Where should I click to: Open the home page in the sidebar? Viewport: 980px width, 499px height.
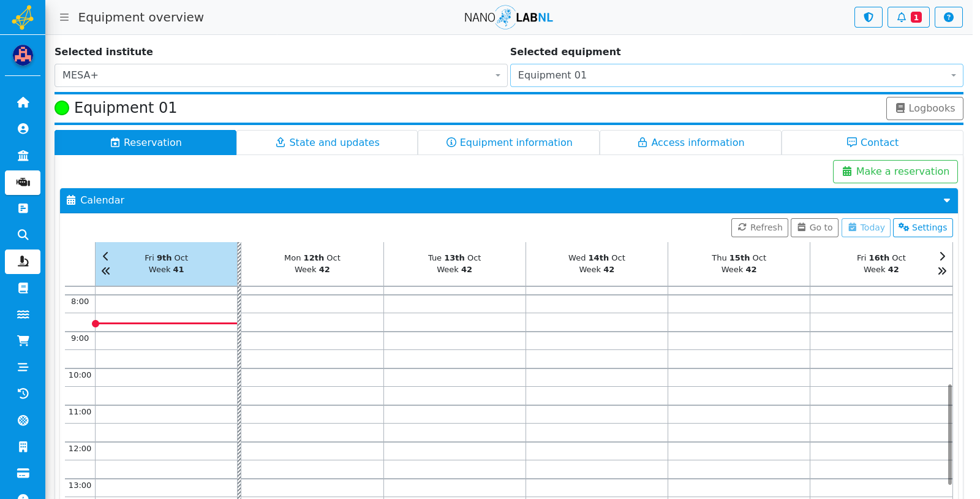coord(23,102)
